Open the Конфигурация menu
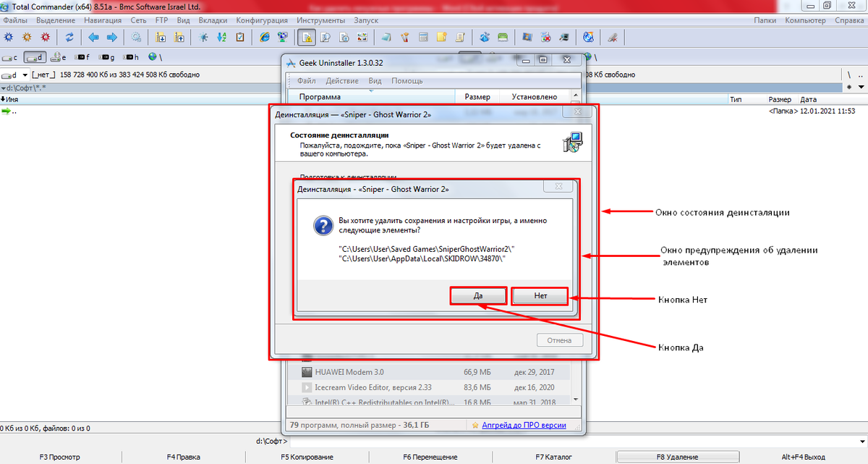 [x=262, y=20]
